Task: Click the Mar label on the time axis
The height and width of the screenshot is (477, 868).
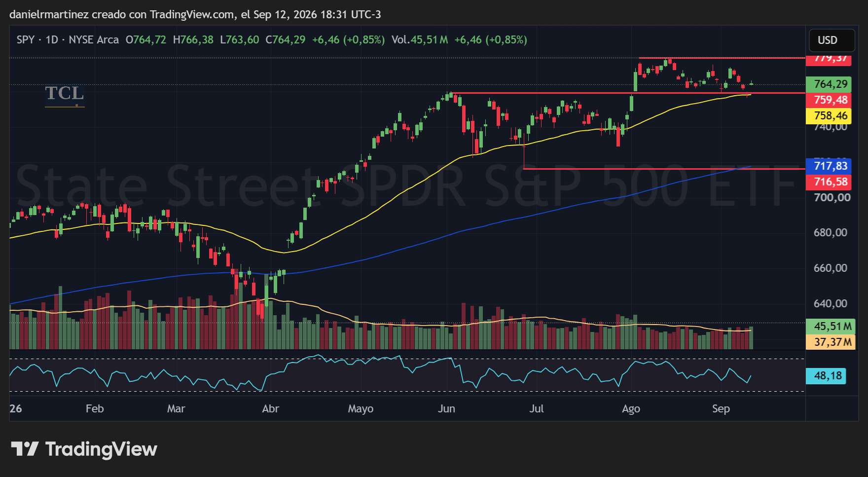Action: pyautogui.click(x=176, y=409)
